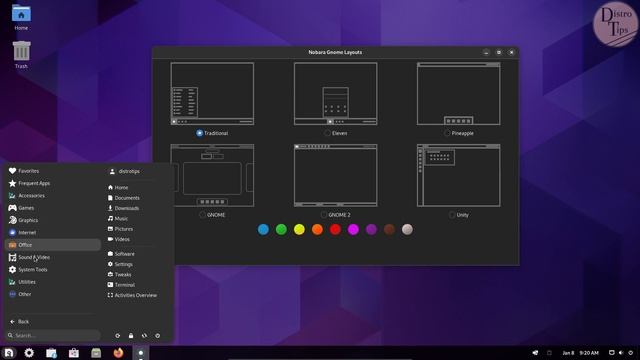Open System Tools category
The image size is (640, 360).
coord(53,269)
